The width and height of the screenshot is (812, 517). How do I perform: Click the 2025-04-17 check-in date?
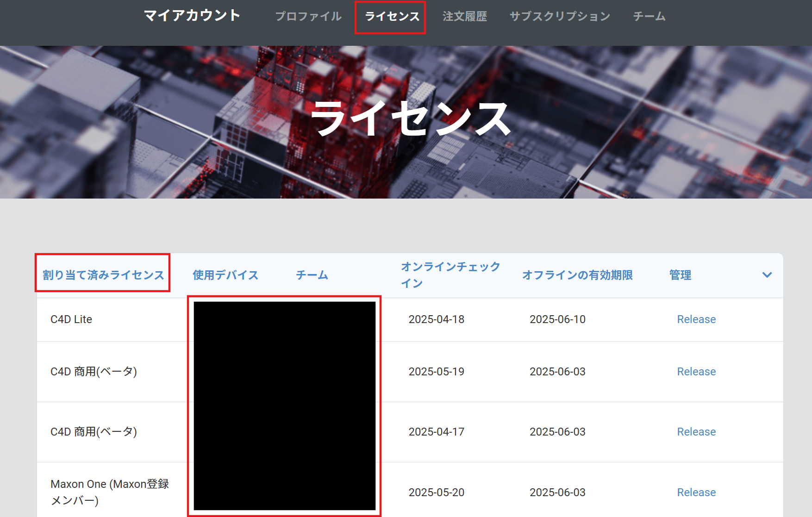click(437, 432)
